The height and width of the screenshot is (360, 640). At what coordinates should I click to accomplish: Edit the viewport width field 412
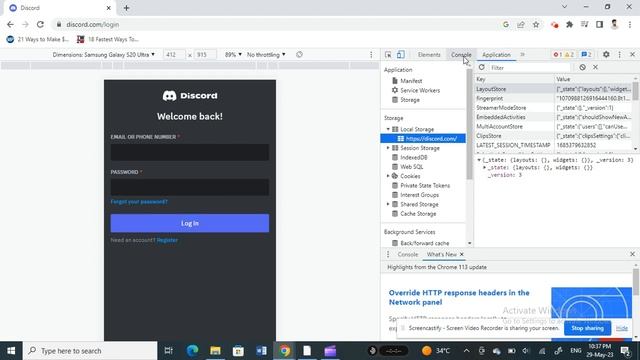[x=174, y=55]
